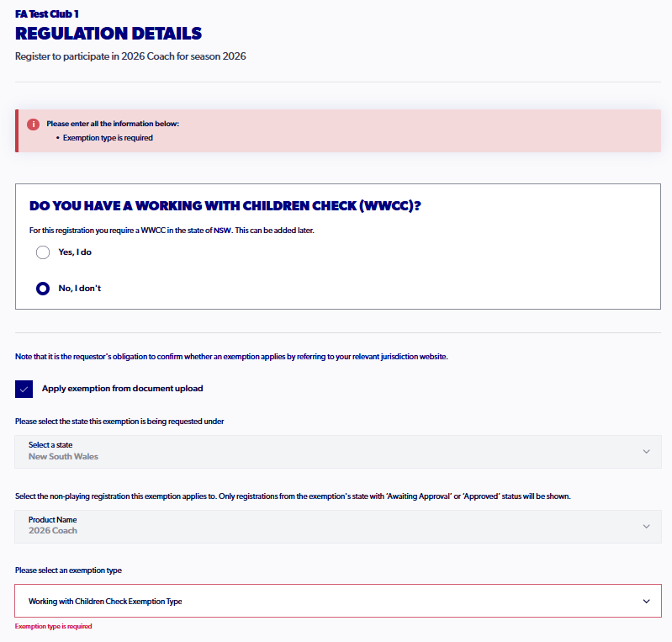
Task: Open the Select a state dropdown
Action: [338, 452]
